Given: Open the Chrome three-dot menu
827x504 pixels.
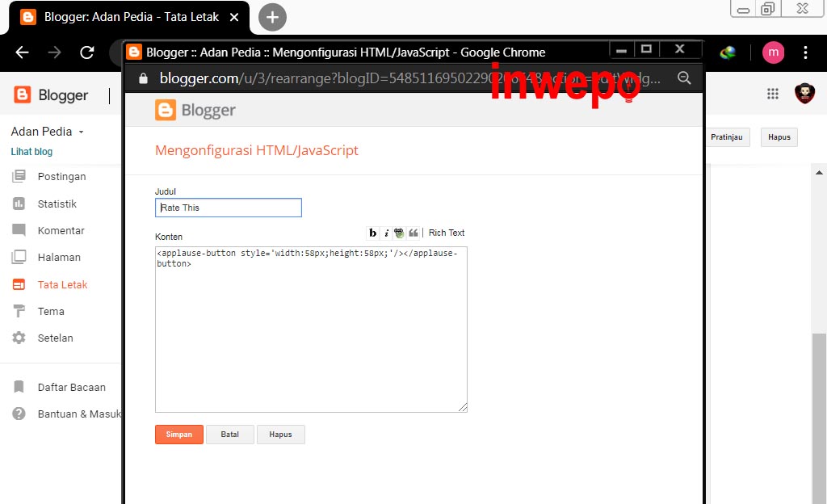Looking at the screenshot, I should pos(805,52).
